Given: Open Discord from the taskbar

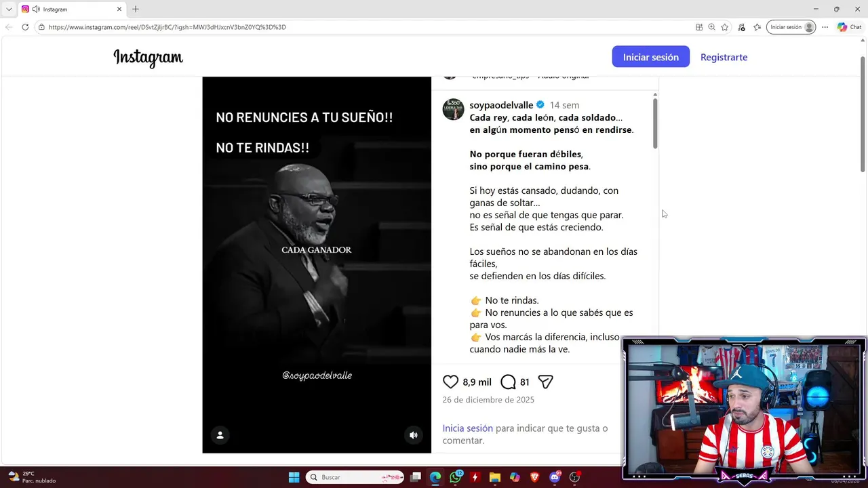Looking at the screenshot, I should point(555,477).
